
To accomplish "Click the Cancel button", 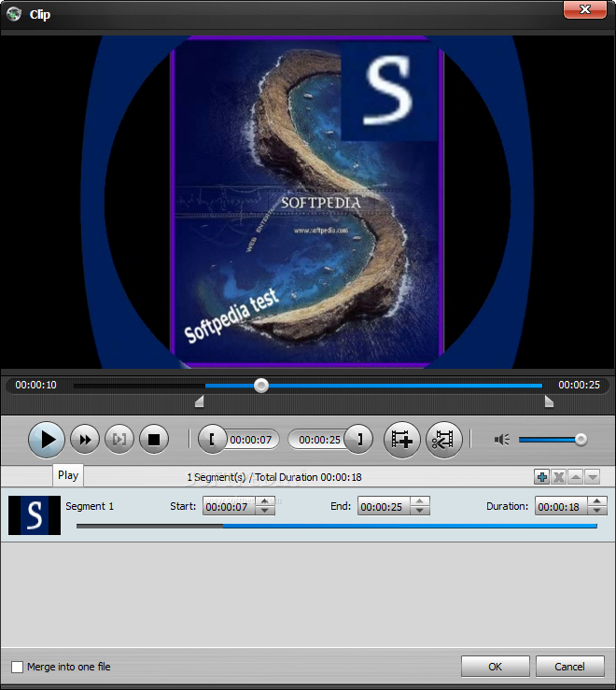I will tap(569, 667).
